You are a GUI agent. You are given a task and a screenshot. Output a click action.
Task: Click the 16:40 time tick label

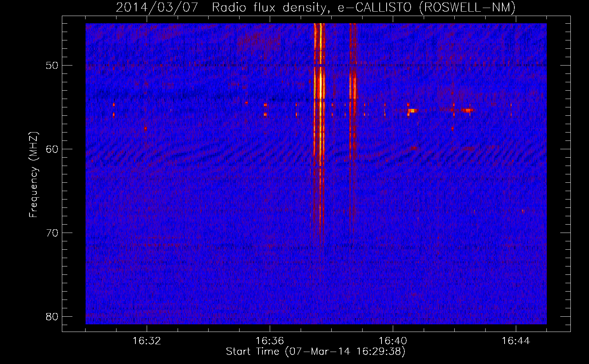point(393,341)
